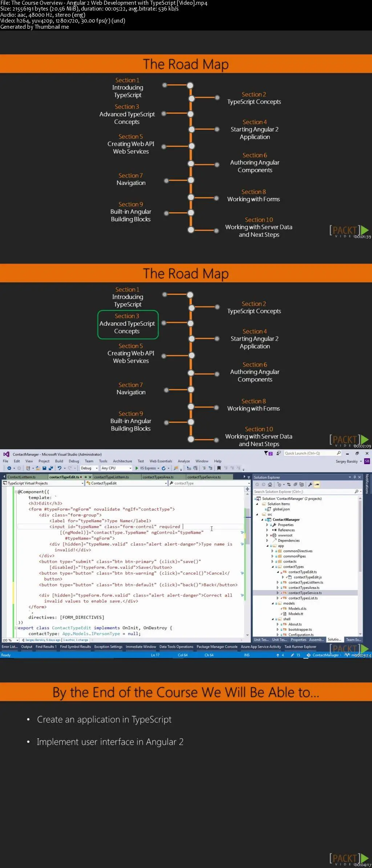Collapse the models folder

coord(272,603)
